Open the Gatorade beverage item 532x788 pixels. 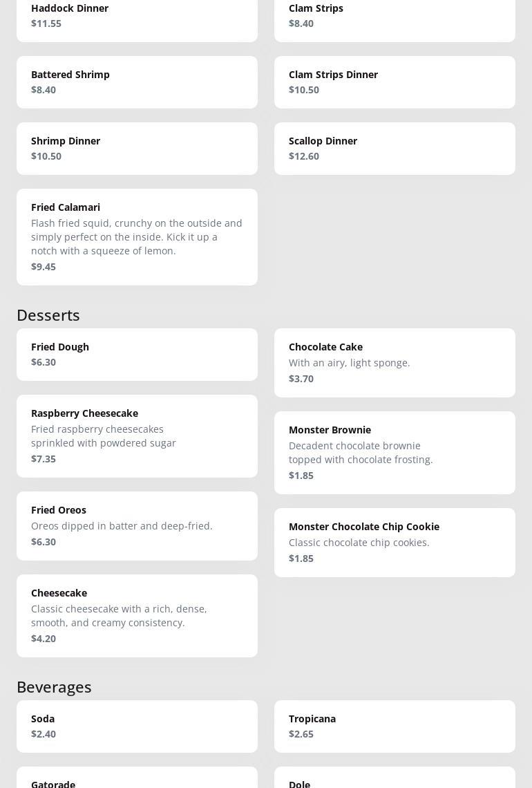[x=137, y=781]
